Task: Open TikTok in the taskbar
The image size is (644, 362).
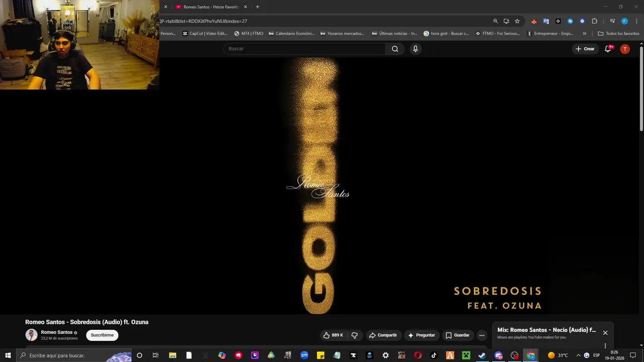Action: click(x=434, y=355)
